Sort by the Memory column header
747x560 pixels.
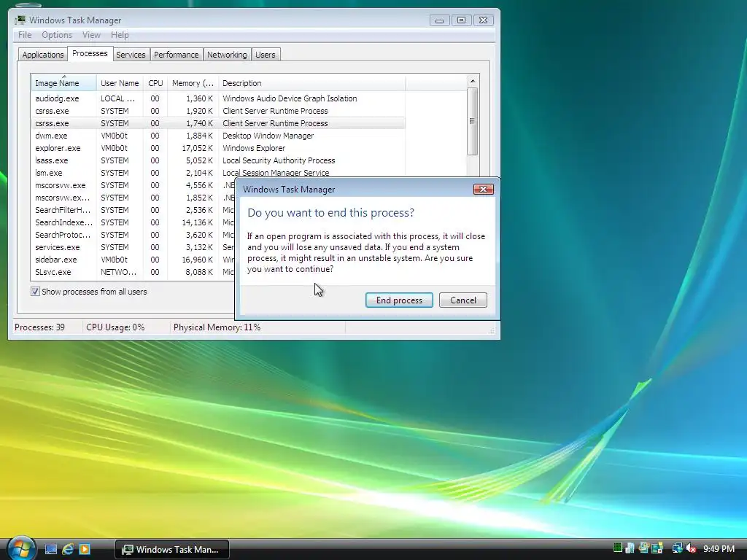193,83
